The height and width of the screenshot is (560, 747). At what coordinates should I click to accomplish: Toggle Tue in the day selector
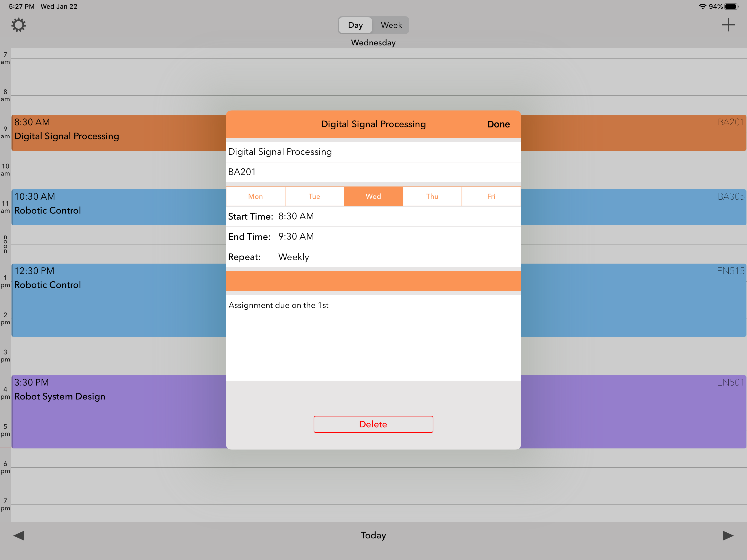[x=314, y=196]
